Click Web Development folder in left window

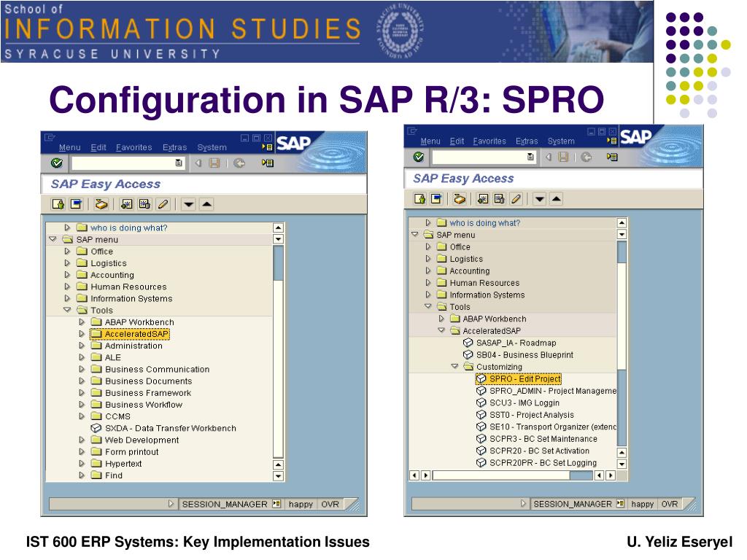135,440
